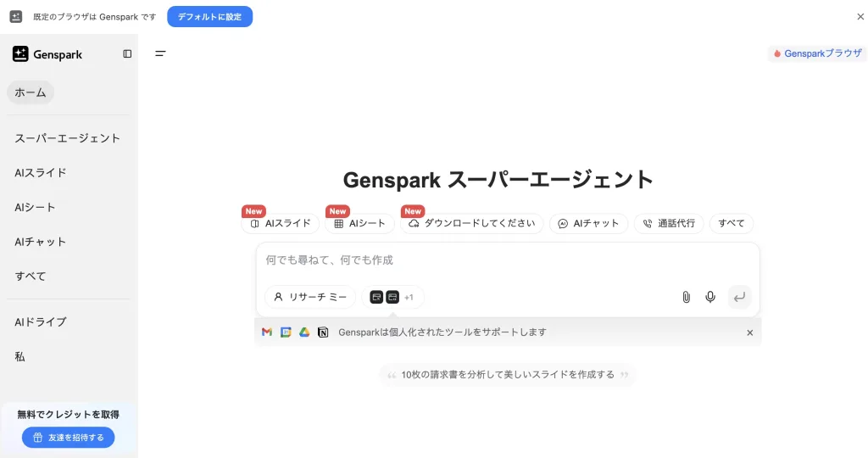The width and height of the screenshot is (868, 458).
Task: Submit prompt with the enter arrow icon
Action: (739, 297)
